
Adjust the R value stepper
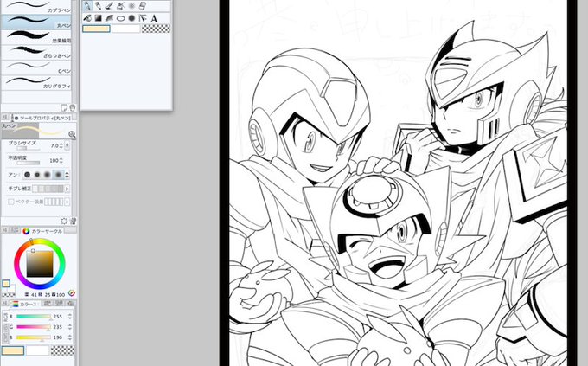(70, 317)
